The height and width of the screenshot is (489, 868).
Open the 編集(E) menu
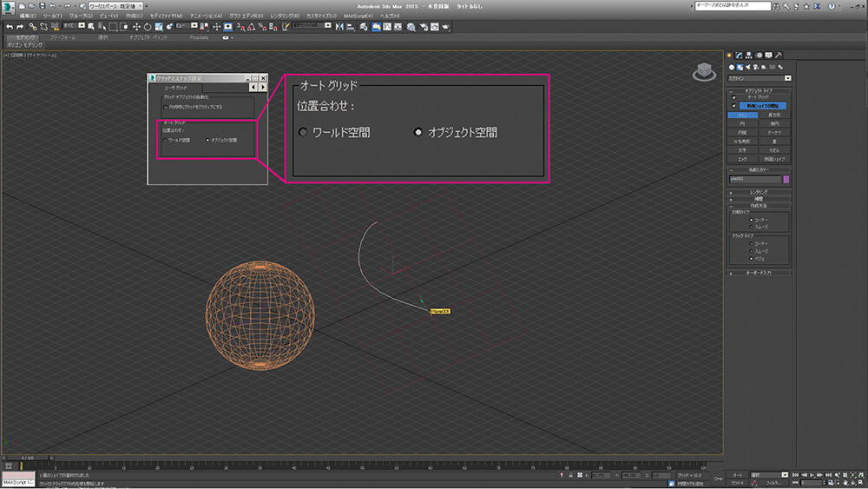(28, 16)
